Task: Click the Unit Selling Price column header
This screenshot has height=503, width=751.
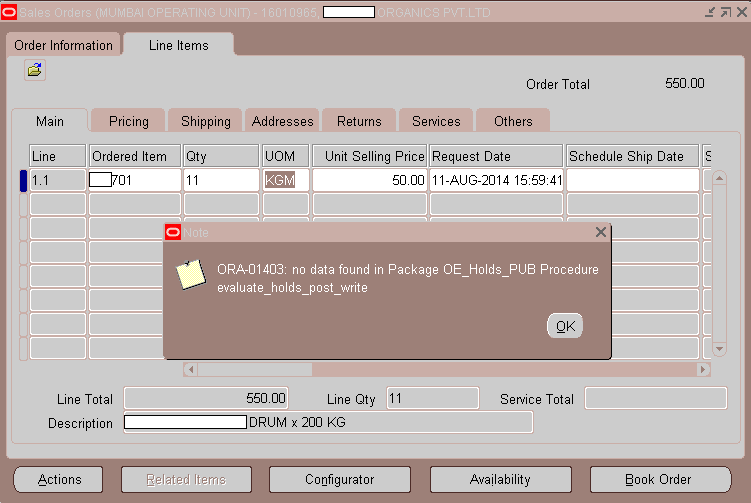Action: (369, 156)
